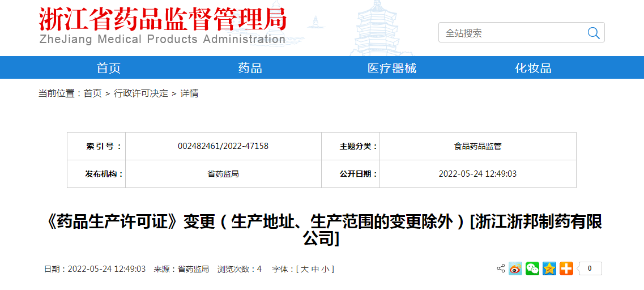
Task: Click the 公开日期 value 2022-05-24 12:49:03 in table
Action: pos(477,174)
